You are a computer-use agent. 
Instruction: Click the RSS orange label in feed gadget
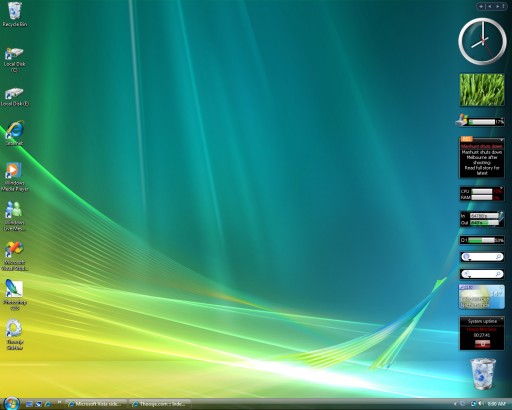pos(467,139)
